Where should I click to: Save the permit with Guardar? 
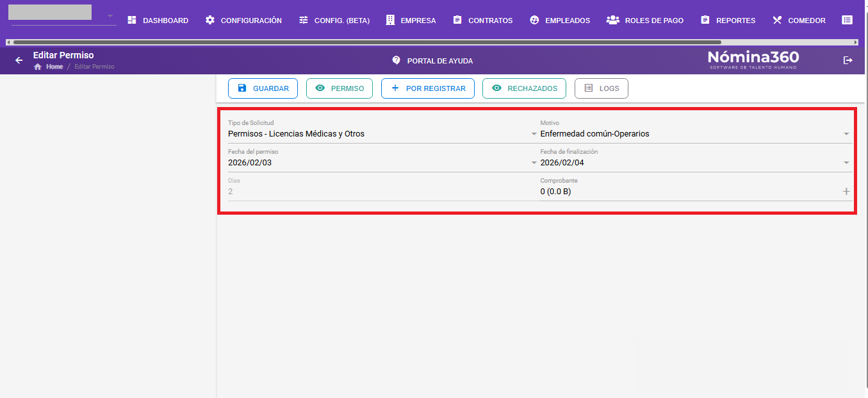coord(263,88)
